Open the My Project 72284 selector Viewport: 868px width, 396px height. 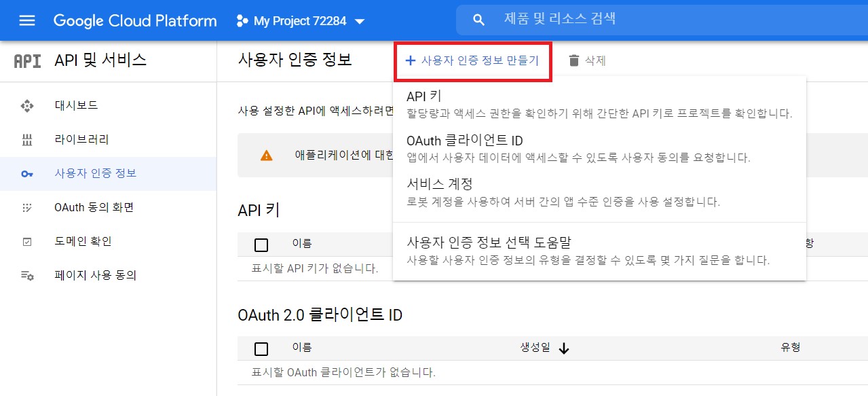(300, 21)
